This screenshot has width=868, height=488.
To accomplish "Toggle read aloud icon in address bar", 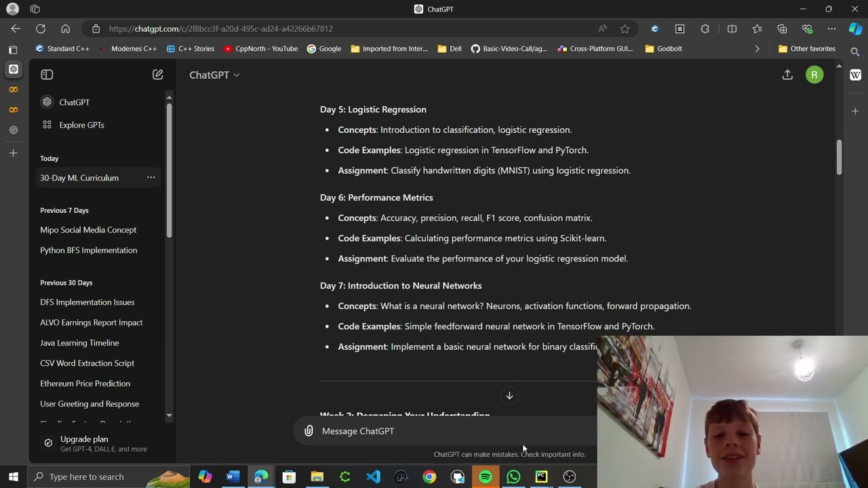I will (602, 28).
